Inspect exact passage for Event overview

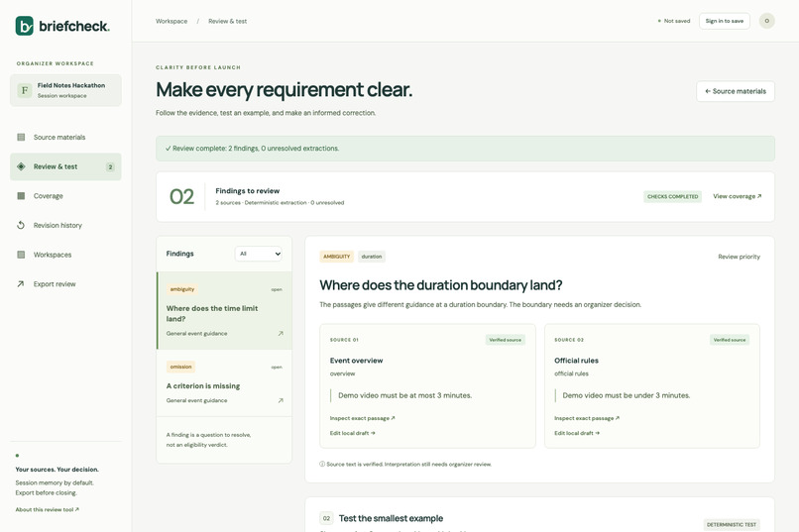click(362, 418)
